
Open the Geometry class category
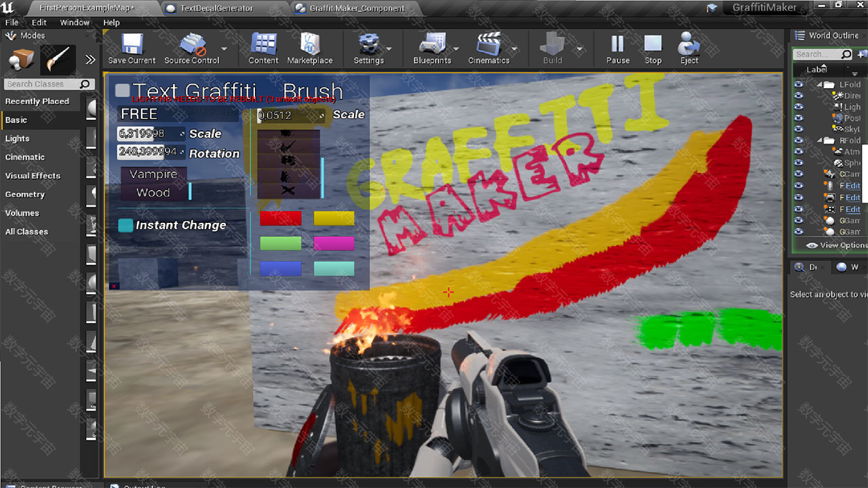tap(25, 195)
